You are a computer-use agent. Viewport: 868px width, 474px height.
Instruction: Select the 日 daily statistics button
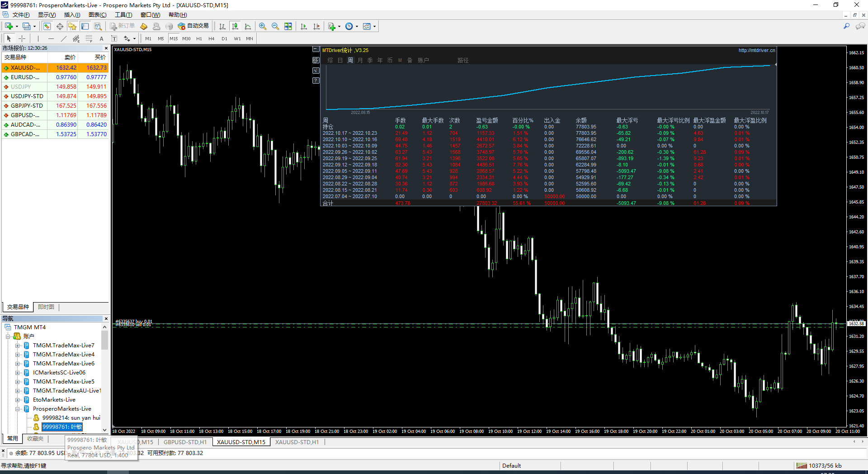point(340,60)
